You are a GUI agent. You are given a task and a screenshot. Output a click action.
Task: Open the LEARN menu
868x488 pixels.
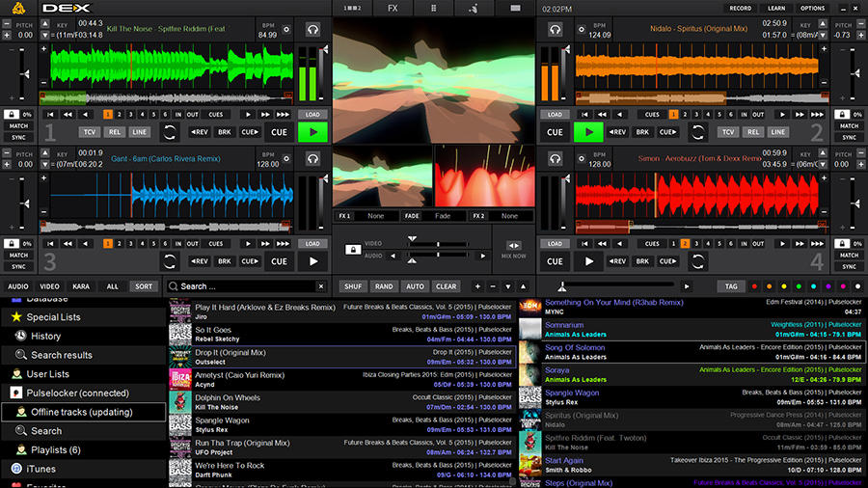(x=776, y=9)
